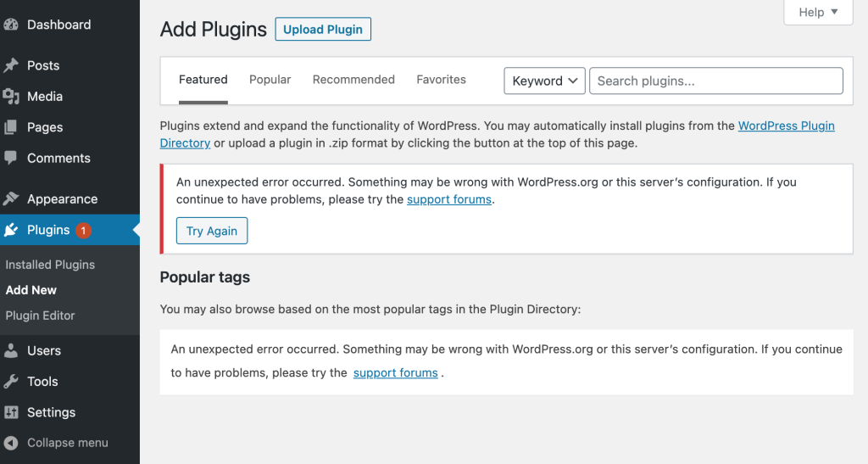Click the Try Again button
The width and height of the screenshot is (868, 464).
click(212, 231)
